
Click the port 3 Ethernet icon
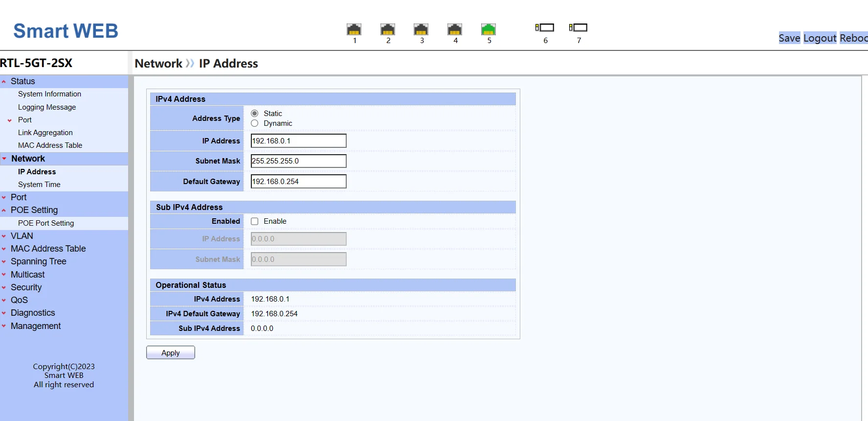point(421,29)
